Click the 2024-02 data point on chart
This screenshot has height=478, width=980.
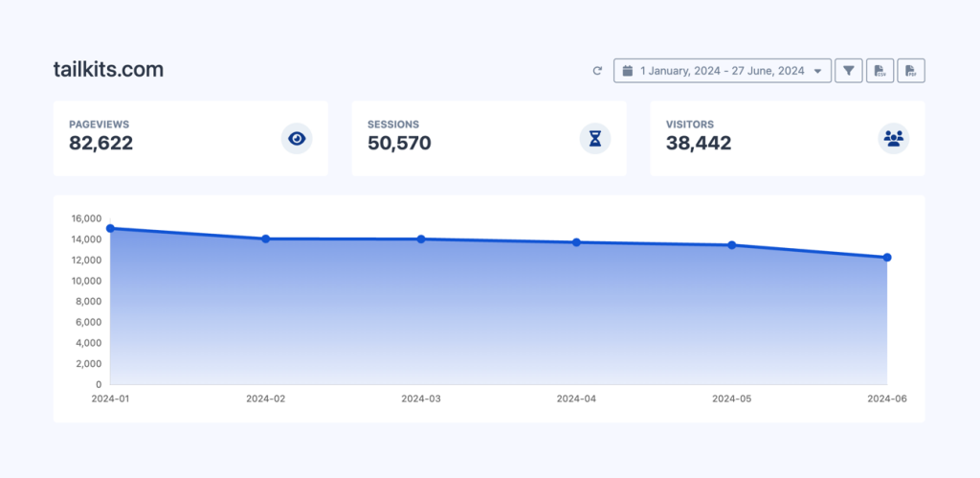coord(266,239)
